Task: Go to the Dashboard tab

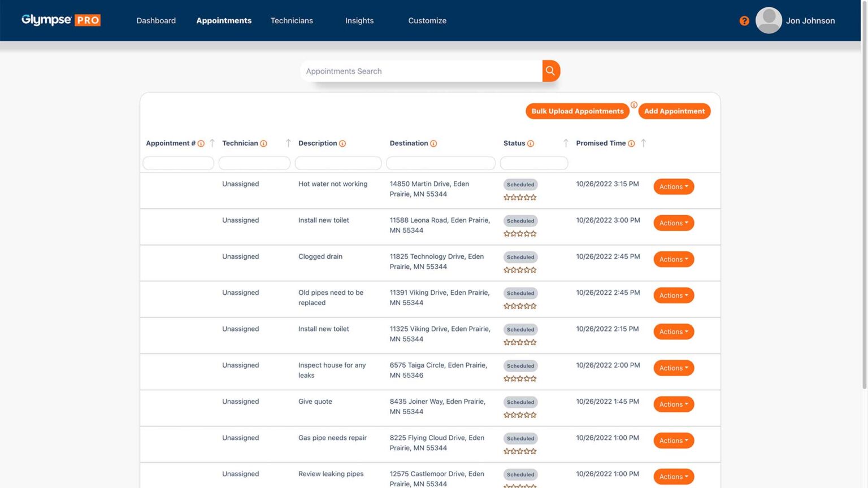Action: click(x=156, y=20)
